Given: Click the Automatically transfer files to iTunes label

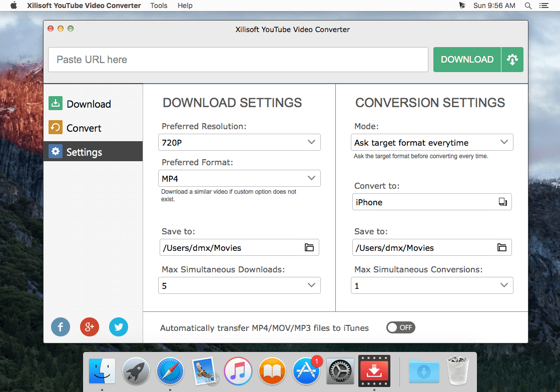Looking at the screenshot, I should click(x=264, y=328).
